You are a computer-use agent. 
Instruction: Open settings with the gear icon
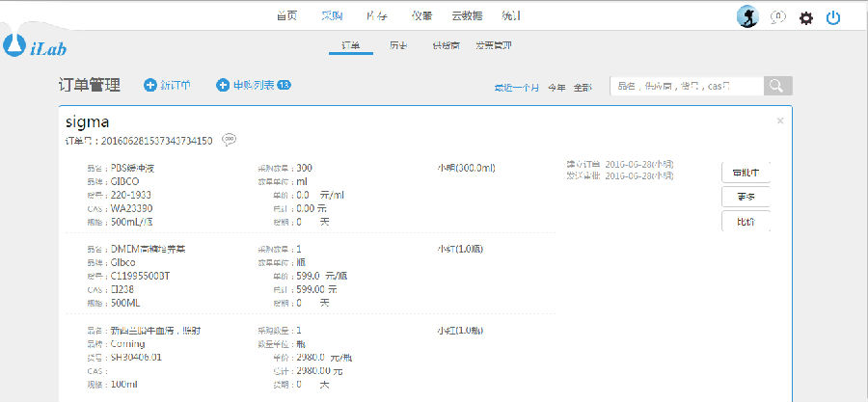pos(806,18)
